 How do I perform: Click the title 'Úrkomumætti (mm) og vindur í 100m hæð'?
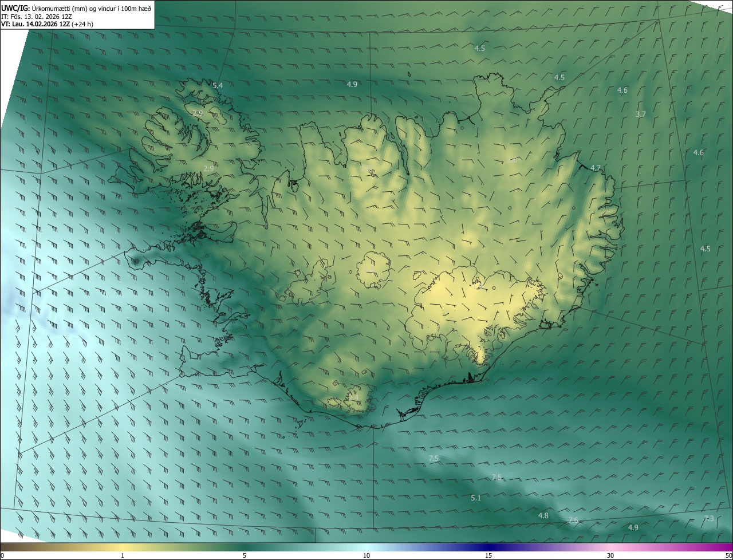92,8
